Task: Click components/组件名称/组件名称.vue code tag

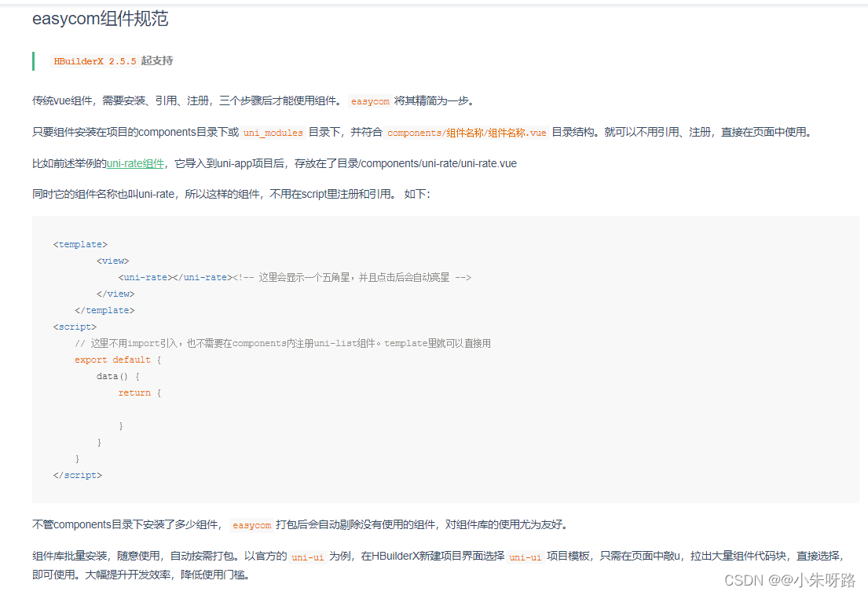Action: point(467,133)
